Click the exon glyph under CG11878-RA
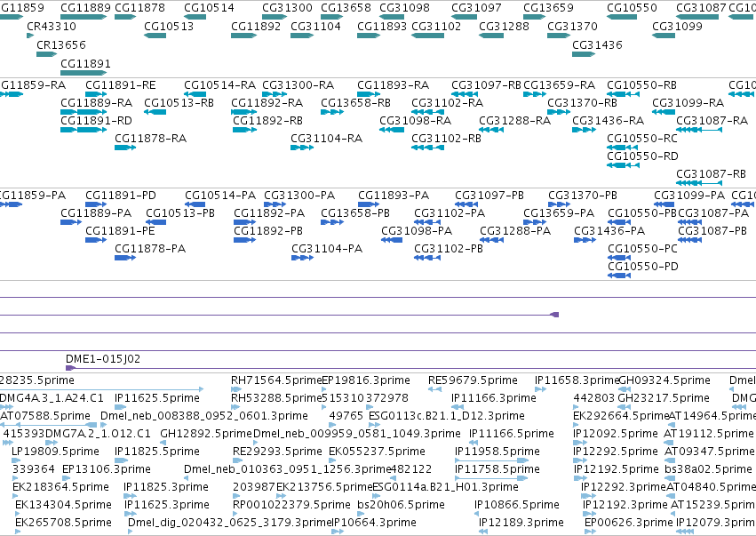The width and height of the screenshot is (756, 536). 125,148
